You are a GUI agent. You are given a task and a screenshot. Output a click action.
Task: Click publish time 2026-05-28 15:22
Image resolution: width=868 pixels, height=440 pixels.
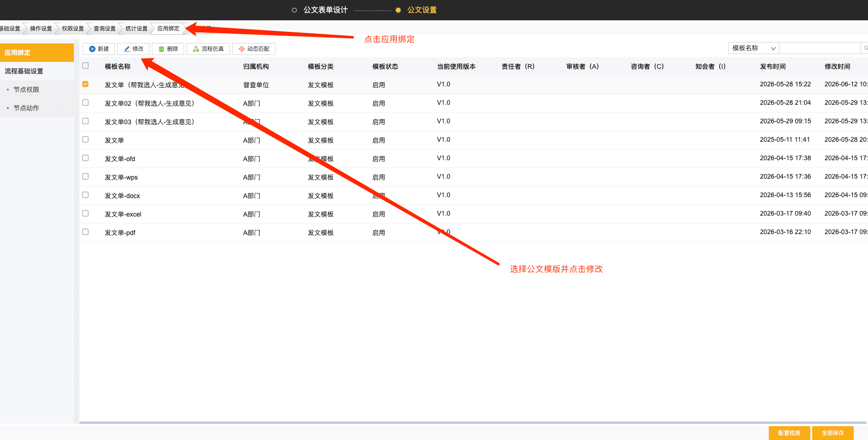(x=785, y=84)
